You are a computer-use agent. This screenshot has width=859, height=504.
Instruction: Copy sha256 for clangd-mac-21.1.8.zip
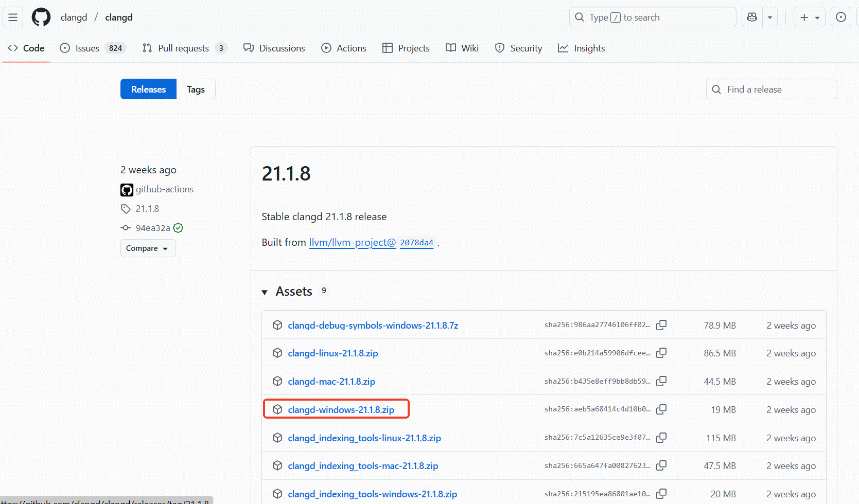[x=661, y=381]
